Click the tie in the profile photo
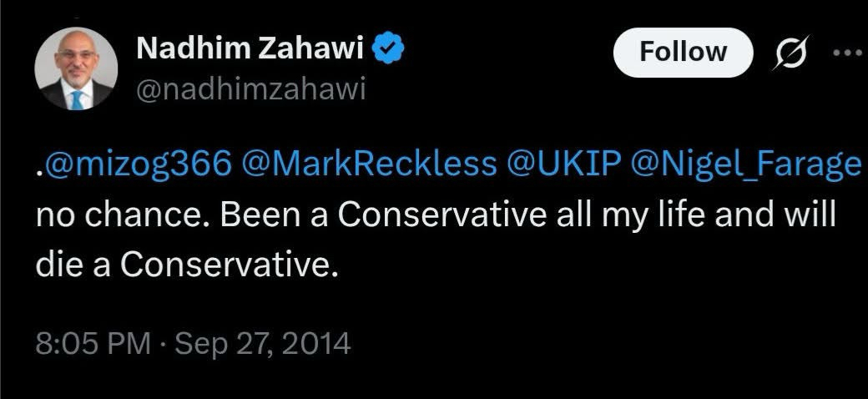 77,98
